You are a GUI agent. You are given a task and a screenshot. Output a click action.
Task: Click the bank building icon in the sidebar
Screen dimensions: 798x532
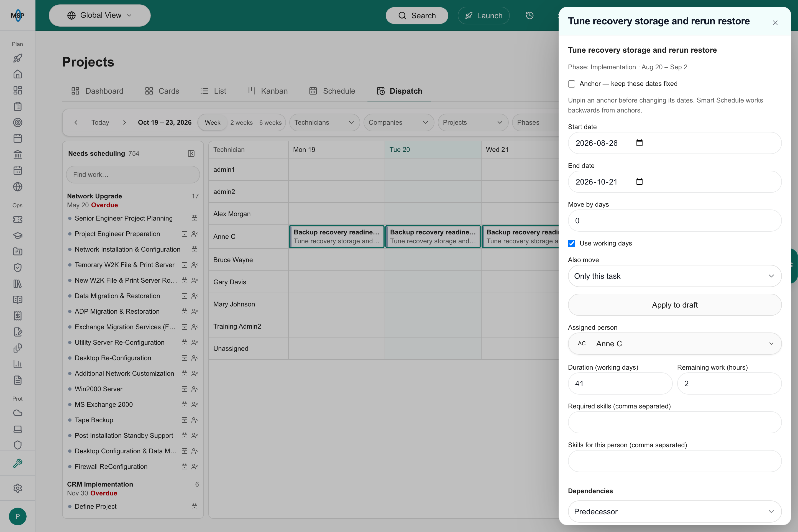pos(18,155)
